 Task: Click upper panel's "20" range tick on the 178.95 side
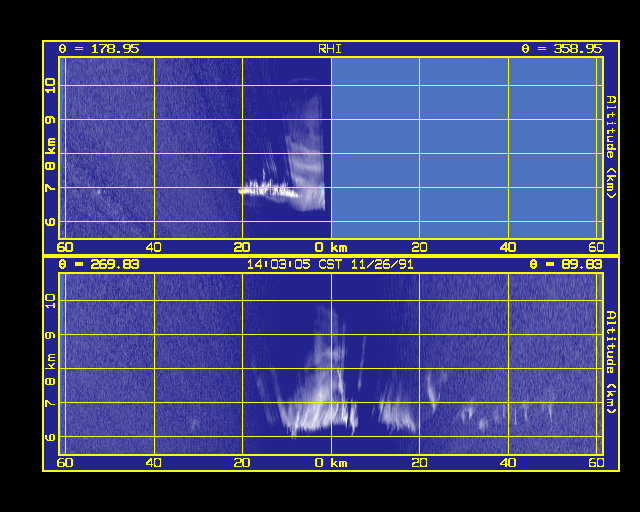pos(242,247)
